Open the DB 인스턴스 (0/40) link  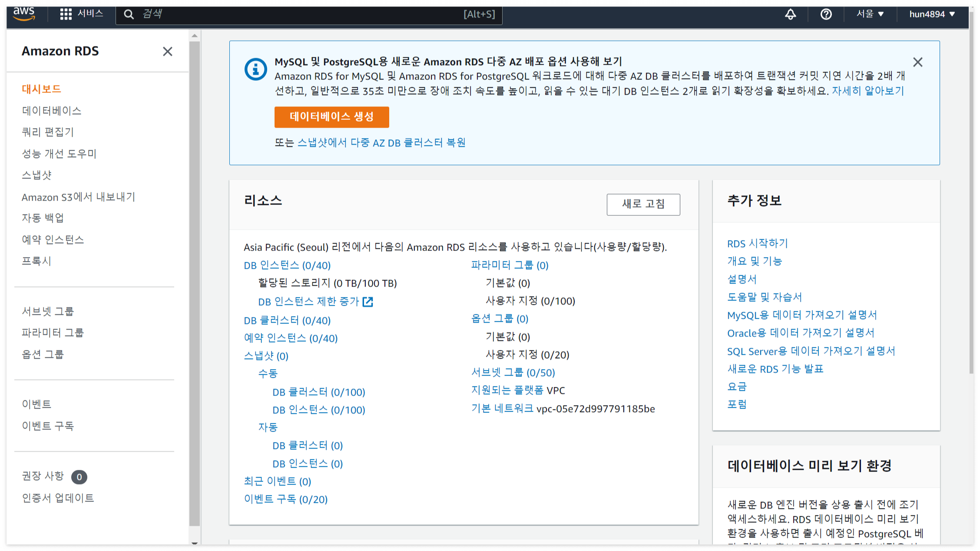click(x=287, y=265)
